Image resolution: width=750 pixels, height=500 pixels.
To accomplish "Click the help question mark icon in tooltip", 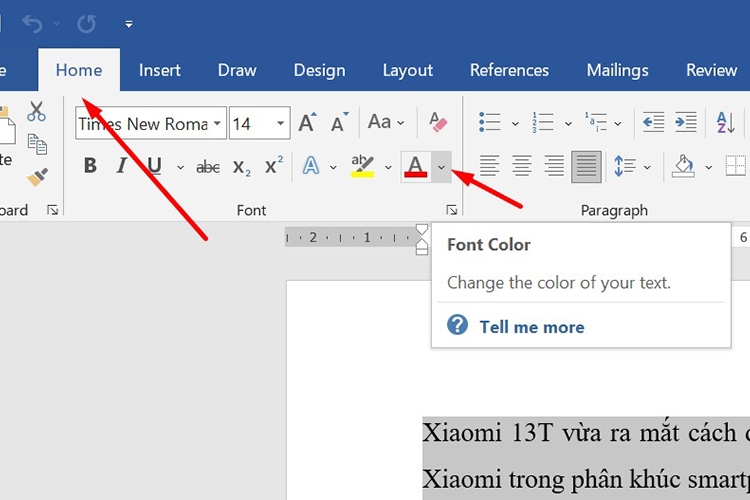I will tap(457, 325).
